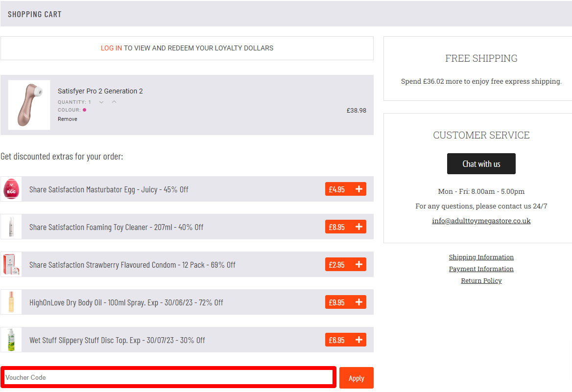
Task: Focus the Voucher Code field
Action: click(x=168, y=377)
